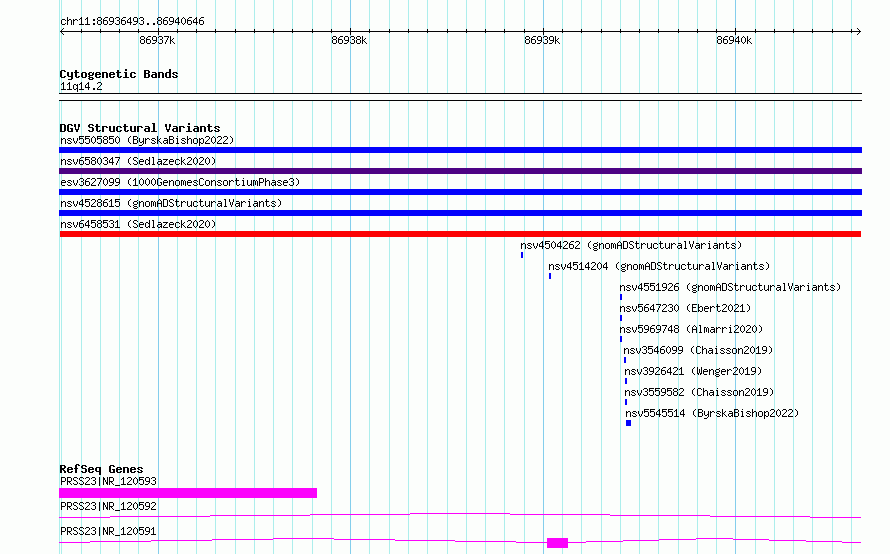Select the nsv4528615 gnomADStructuralVariants blue bar

pos(460,213)
